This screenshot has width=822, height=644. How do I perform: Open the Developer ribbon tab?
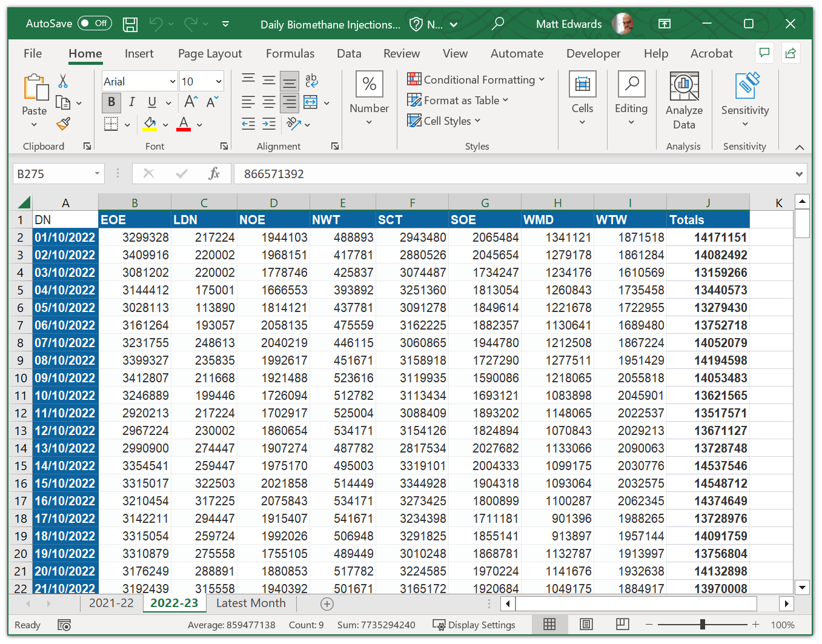click(594, 53)
